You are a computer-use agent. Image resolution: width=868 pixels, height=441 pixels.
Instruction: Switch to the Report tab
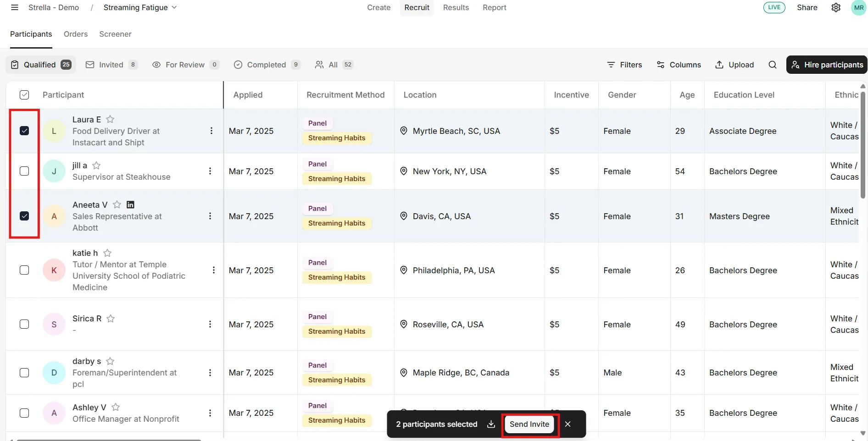(x=495, y=7)
